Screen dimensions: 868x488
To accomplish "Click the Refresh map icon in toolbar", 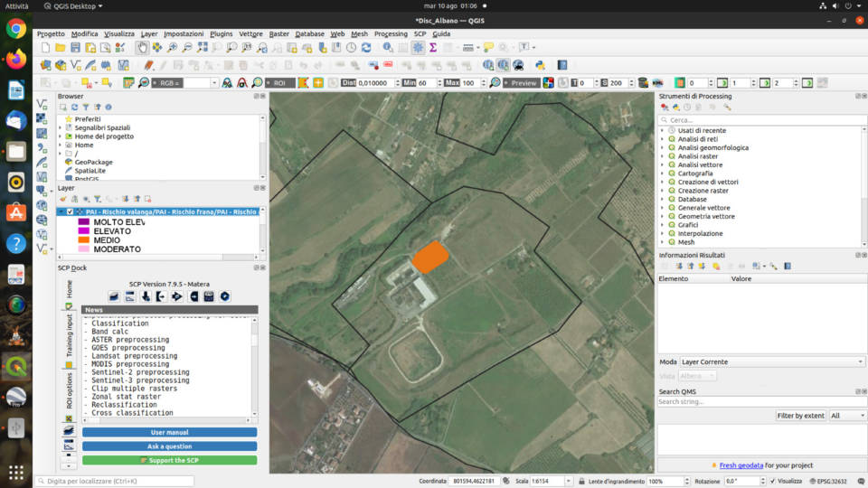I will pyautogui.click(x=365, y=47).
